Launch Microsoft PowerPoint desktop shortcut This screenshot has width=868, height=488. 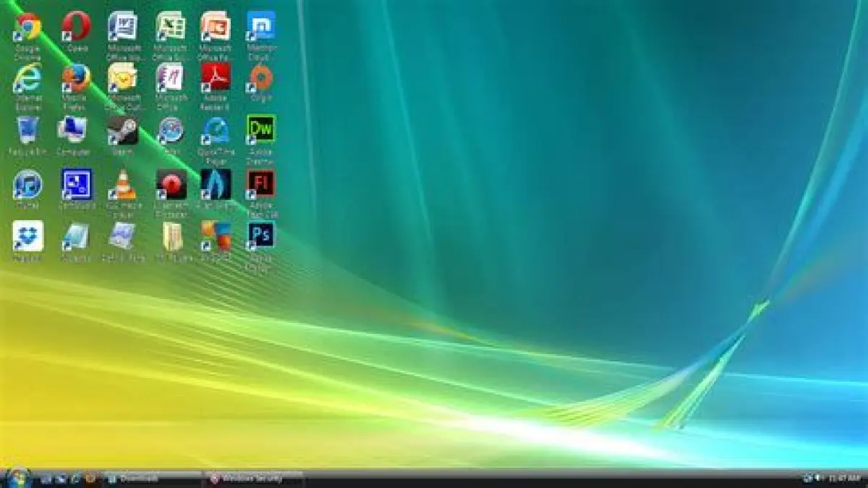215,28
